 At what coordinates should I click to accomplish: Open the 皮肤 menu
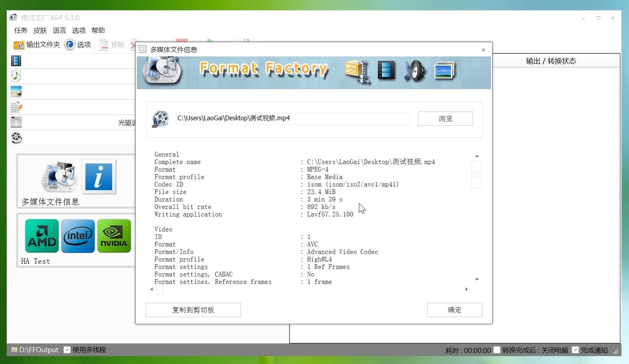coord(40,30)
